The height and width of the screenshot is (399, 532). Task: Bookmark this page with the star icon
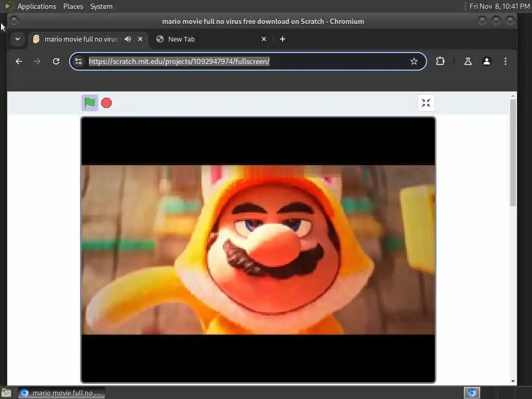click(414, 61)
